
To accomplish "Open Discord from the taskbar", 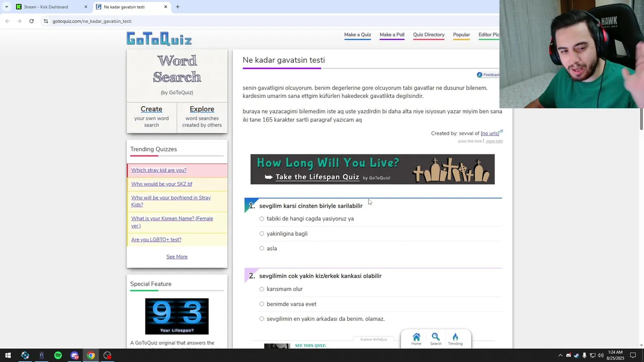I will click(74, 355).
